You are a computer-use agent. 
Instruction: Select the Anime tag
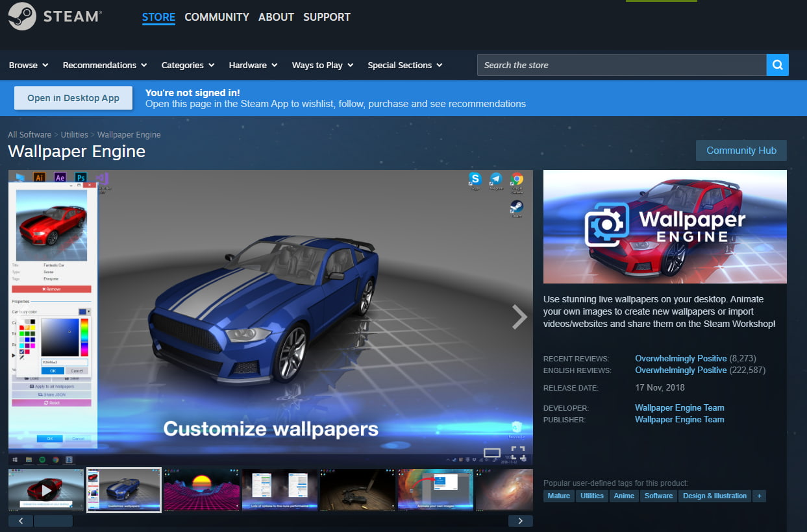[624, 496]
